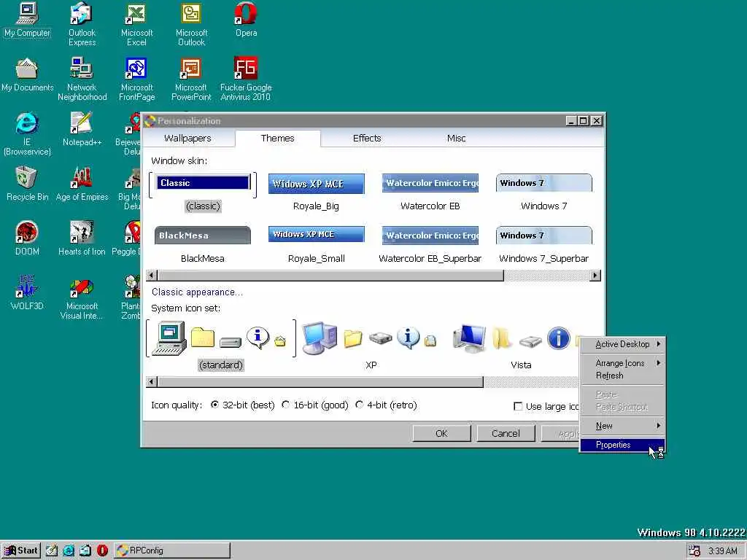Confirm with the OK button
747x560 pixels.
click(441, 433)
